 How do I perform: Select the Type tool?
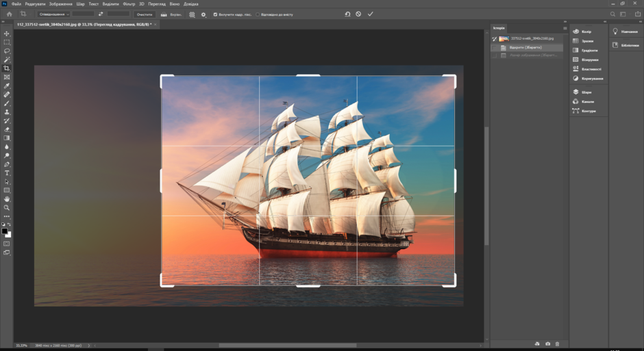(7, 173)
